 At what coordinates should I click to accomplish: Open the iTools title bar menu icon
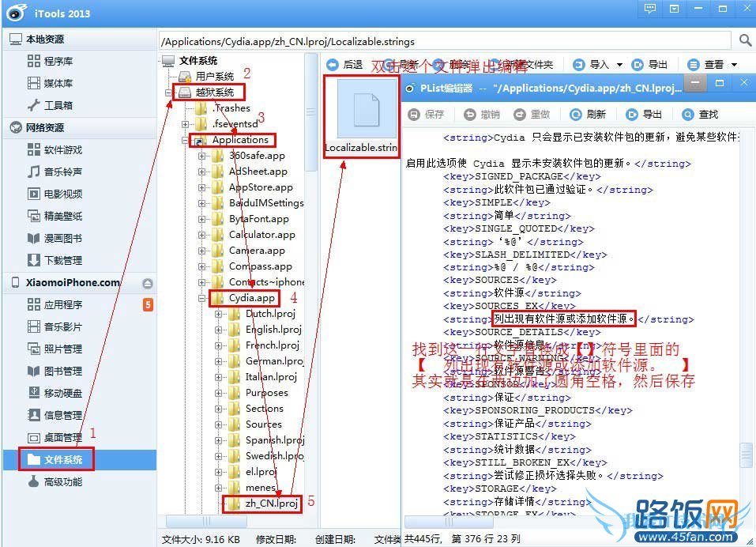pyautogui.click(x=674, y=9)
